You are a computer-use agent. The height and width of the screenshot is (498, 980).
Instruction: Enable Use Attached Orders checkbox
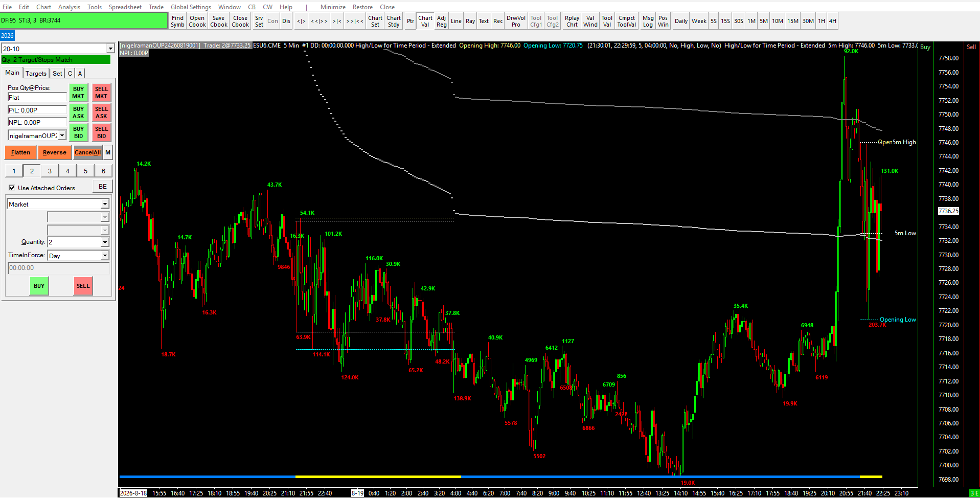12,188
